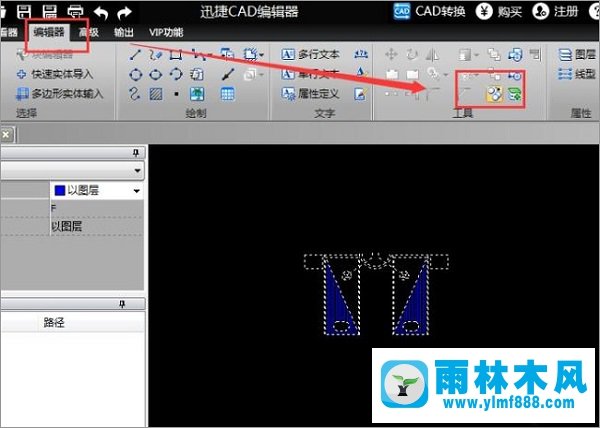Click the 注册 register button
600x428 pixels.
[x=555, y=11]
